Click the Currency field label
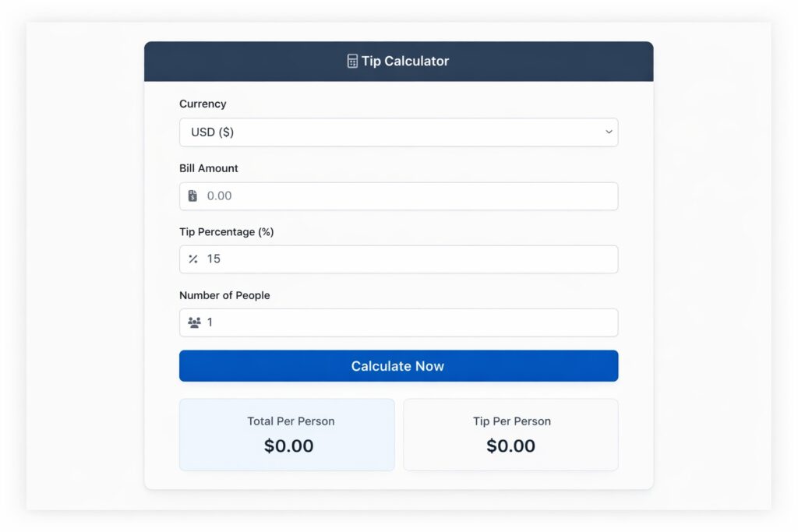 click(x=203, y=104)
